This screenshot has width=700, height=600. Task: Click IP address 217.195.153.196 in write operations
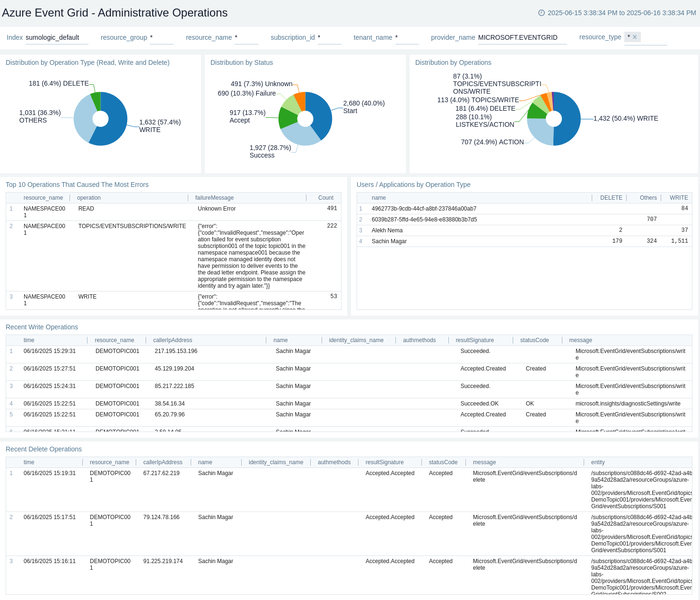tap(176, 351)
